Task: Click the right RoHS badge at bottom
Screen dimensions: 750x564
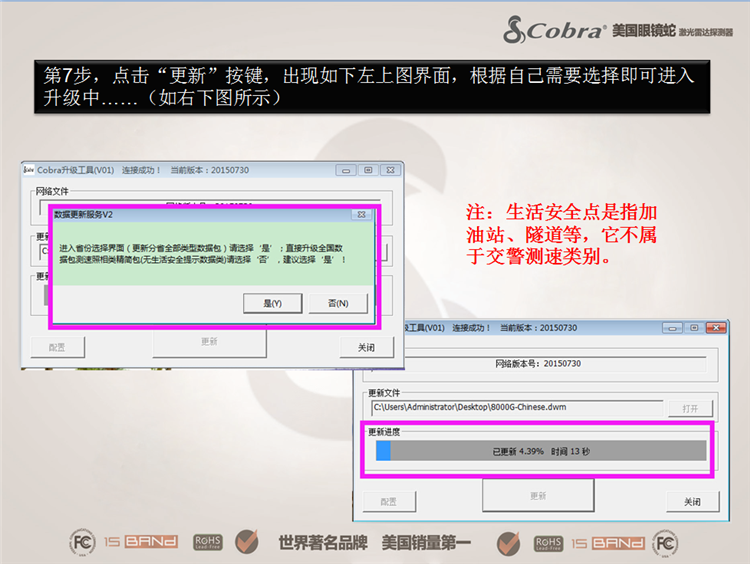Action: coord(549,543)
